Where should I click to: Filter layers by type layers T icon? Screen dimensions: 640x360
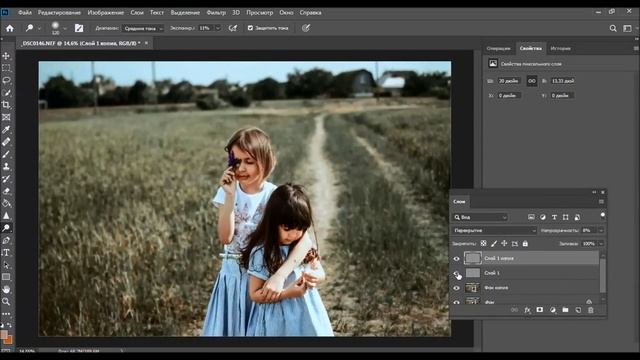[x=554, y=218]
